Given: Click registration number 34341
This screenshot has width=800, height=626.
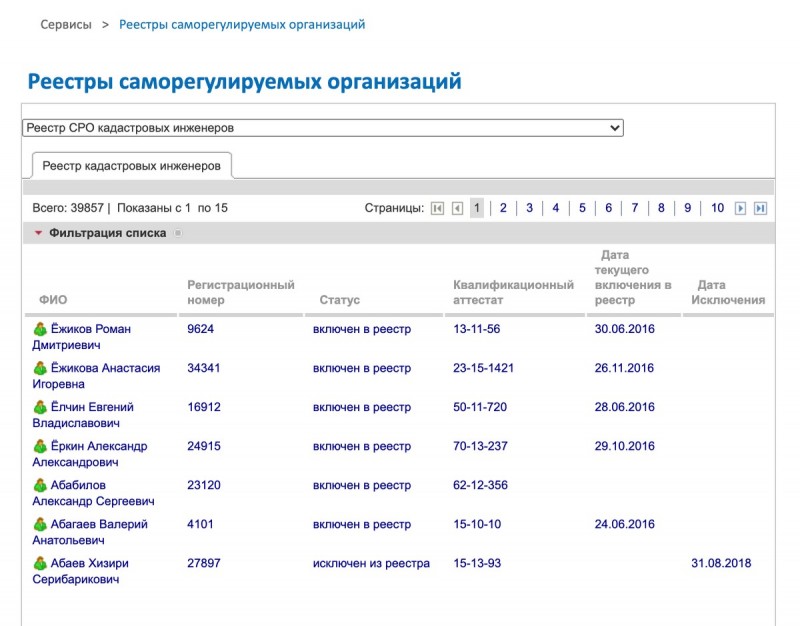Looking at the screenshot, I should coord(204,368).
